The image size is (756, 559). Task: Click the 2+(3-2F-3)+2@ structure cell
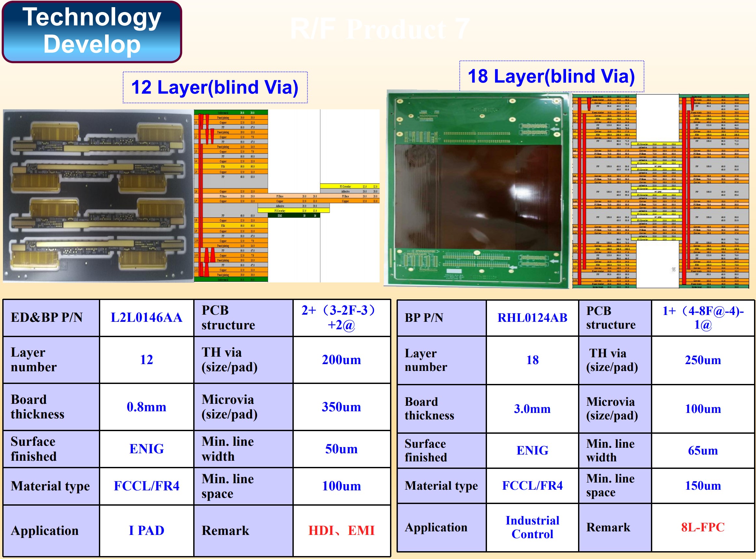(341, 317)
